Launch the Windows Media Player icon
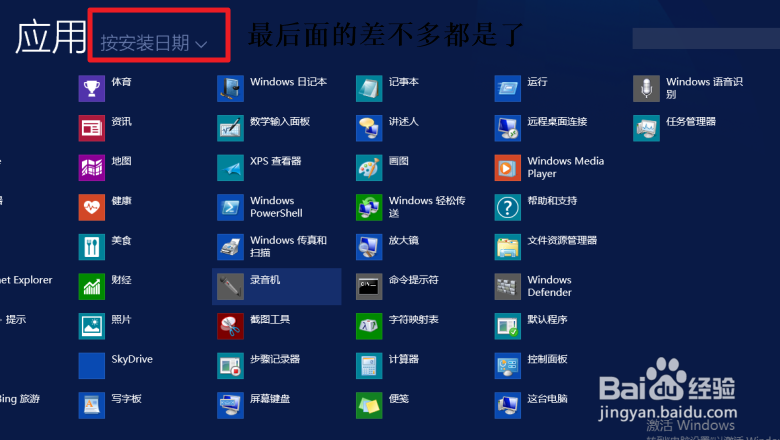780x440 pixels. [507, 168]
